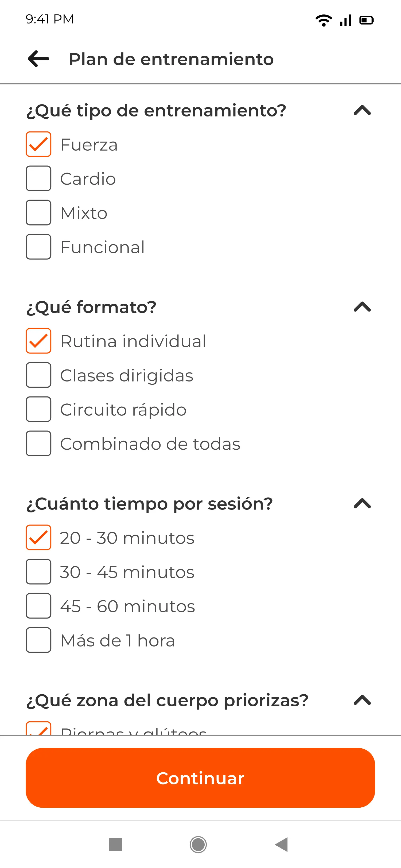This screenshot has width=401, height=868.
Task: Tap the Wi-Fi status icon
Action: pos(324,20)
